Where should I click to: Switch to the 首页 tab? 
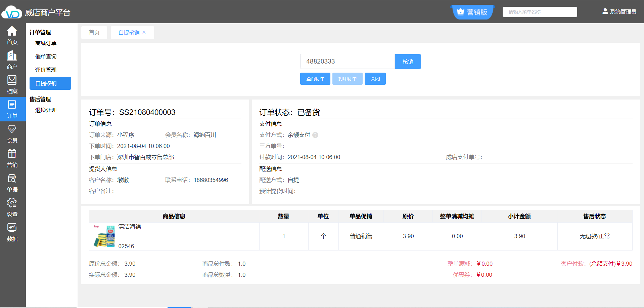(x=94, y=33)
